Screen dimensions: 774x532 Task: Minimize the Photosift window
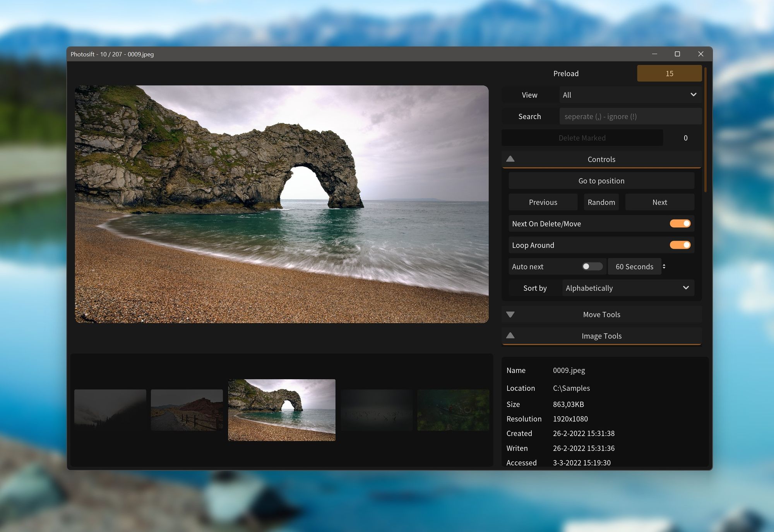pos(654,54)
